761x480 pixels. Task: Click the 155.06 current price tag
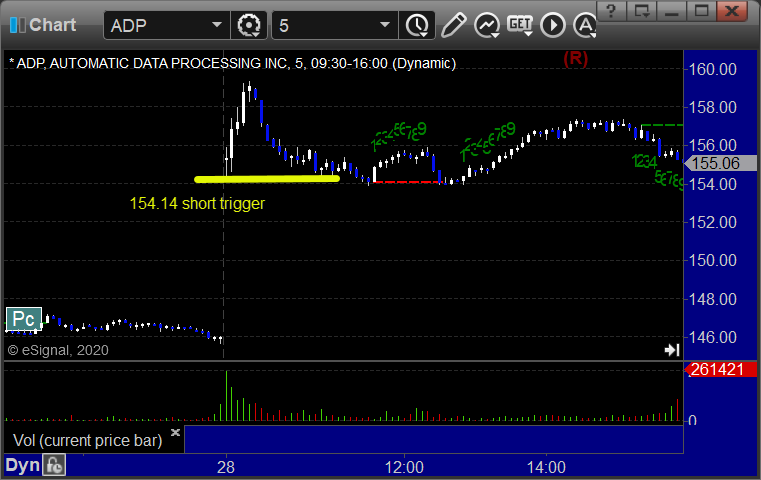coord(721,163)
